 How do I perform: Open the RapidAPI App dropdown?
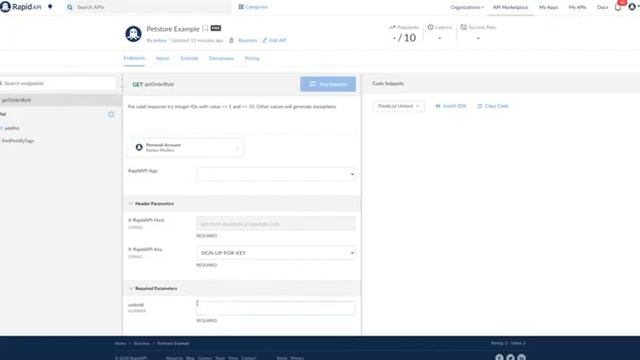[x=276, y=174]
